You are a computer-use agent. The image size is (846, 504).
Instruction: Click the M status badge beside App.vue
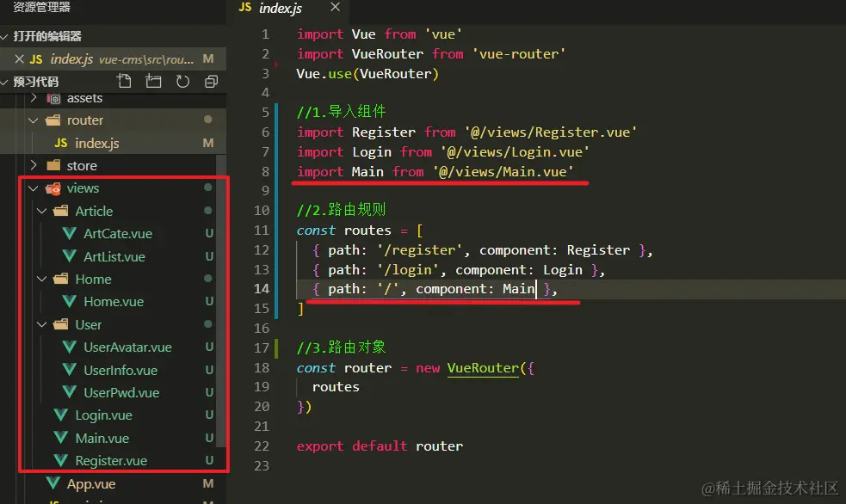point(208,483)
